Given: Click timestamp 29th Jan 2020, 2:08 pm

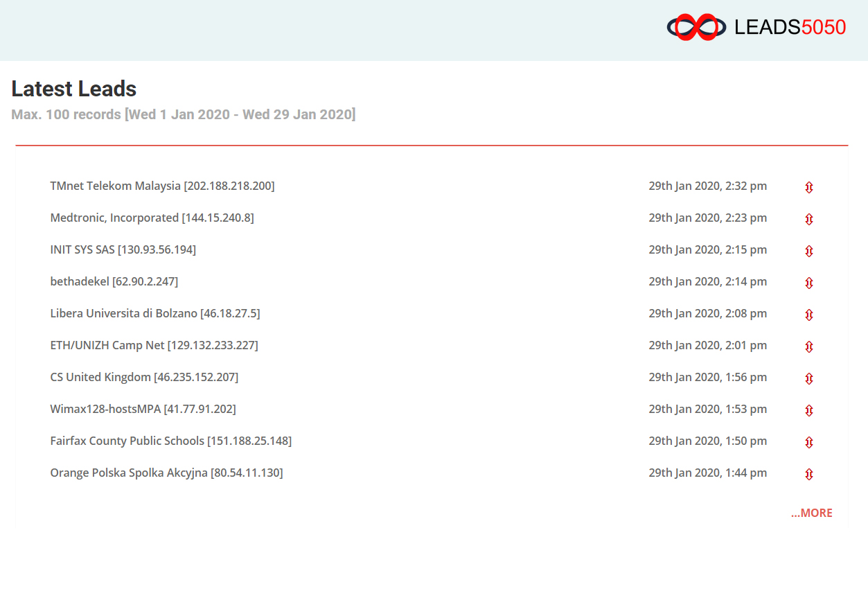Looking at the screenshot, I should point(707,313).
